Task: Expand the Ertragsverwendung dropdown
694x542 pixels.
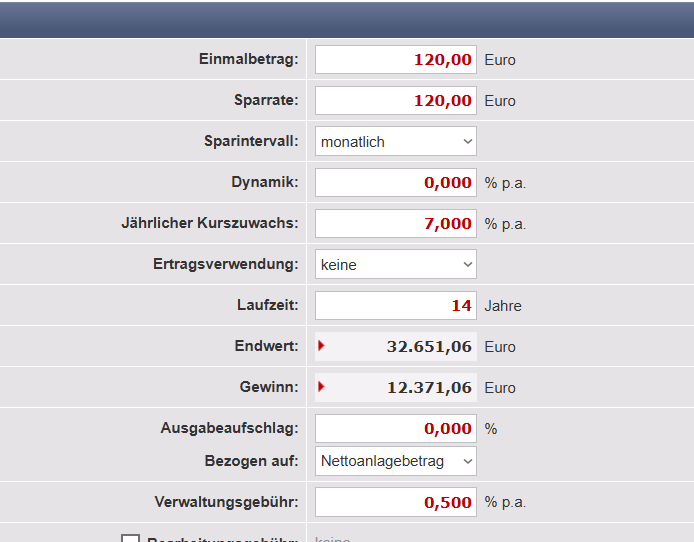Action: point(396,265)
